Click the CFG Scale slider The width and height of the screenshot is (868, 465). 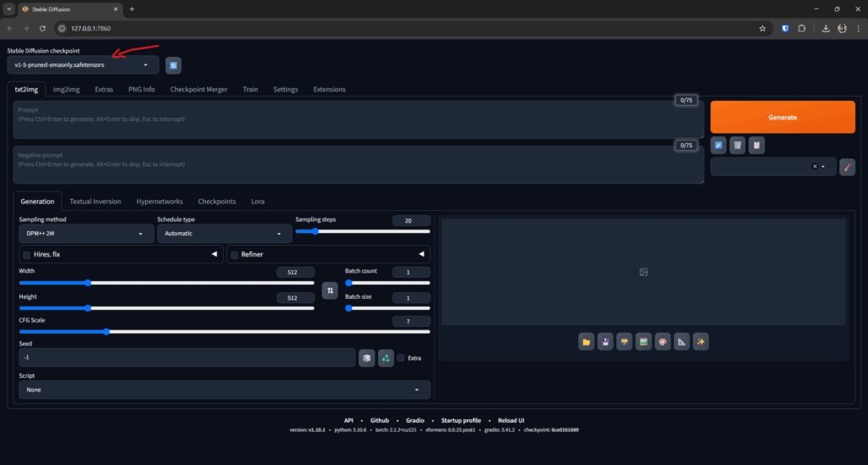pyautogui.click(x=224, y=332)
